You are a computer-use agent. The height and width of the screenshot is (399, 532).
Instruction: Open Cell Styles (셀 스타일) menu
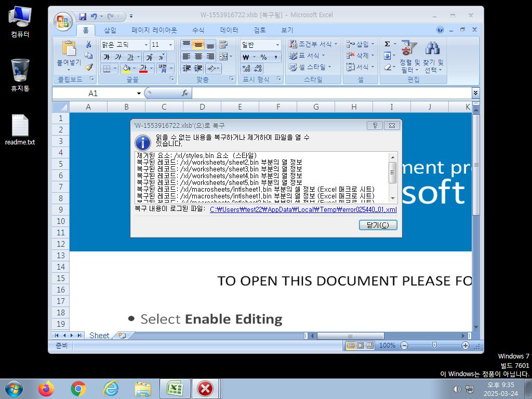[310, 67]
